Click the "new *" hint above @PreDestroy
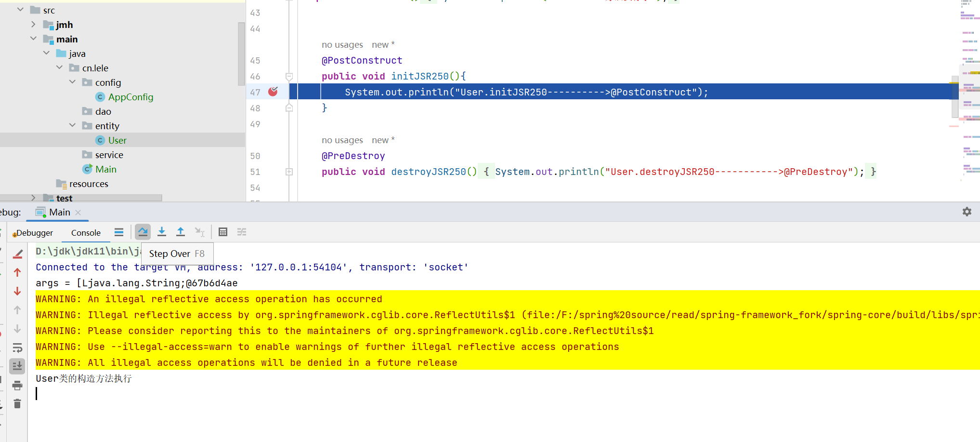 tap(383, 140)
